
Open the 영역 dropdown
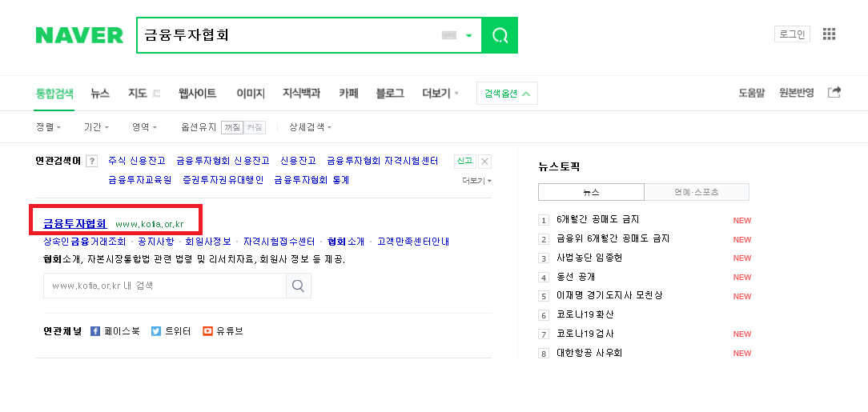(x=144, y=127)
